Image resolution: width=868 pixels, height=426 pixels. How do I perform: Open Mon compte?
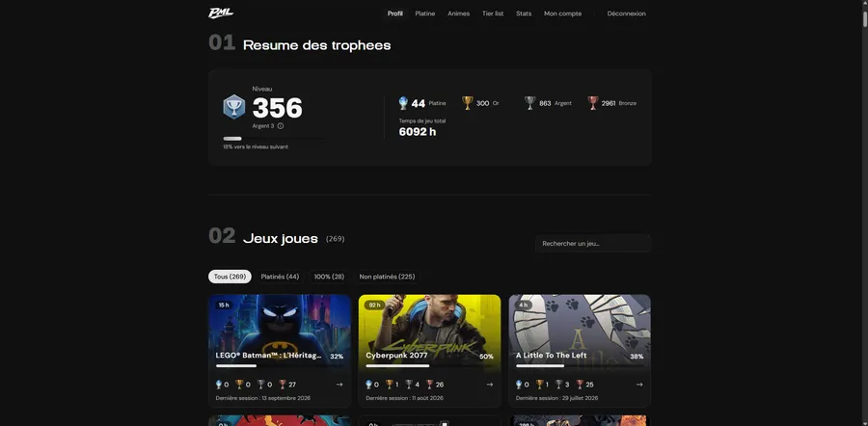point(562,13)
